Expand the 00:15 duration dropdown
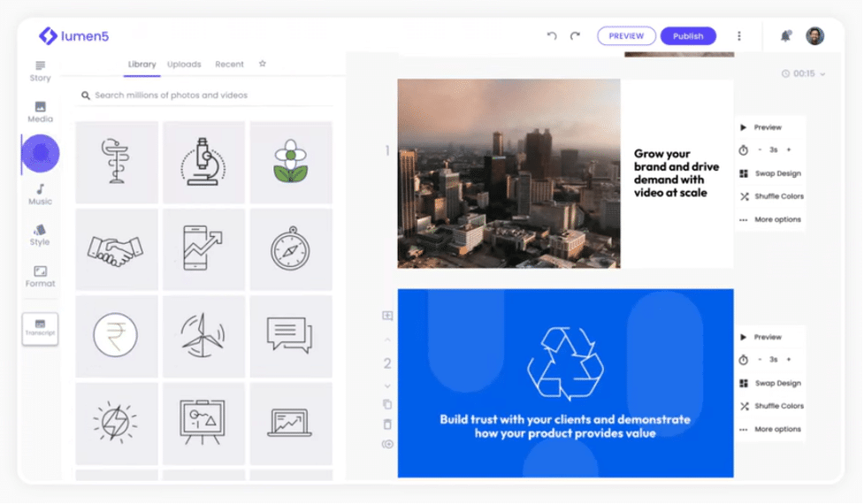Viewport: 864px width, 504px height. click(804, 73)
